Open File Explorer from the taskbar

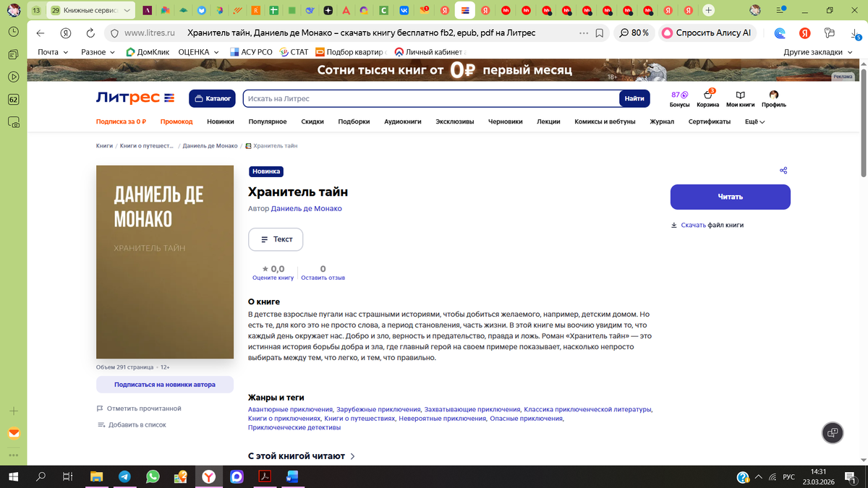(x=96, y=477)
